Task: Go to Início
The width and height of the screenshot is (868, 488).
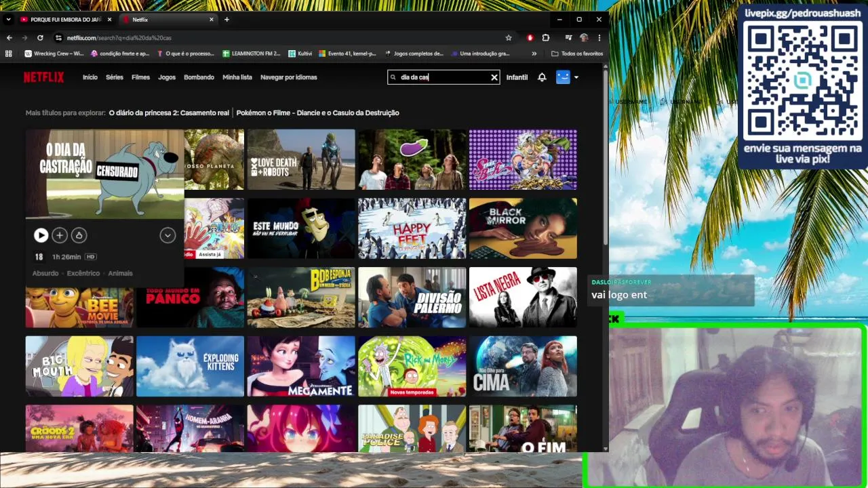Action: click(90, 77)
